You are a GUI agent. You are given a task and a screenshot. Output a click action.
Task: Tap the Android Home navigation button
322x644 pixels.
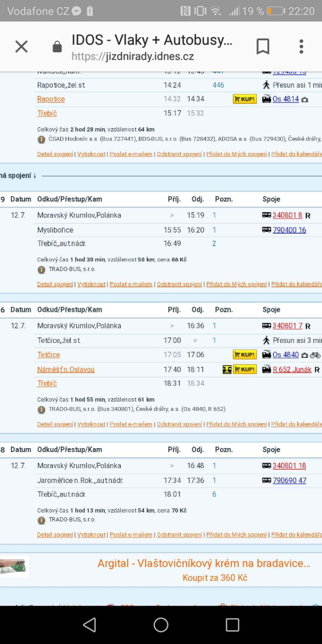point(161,625)
